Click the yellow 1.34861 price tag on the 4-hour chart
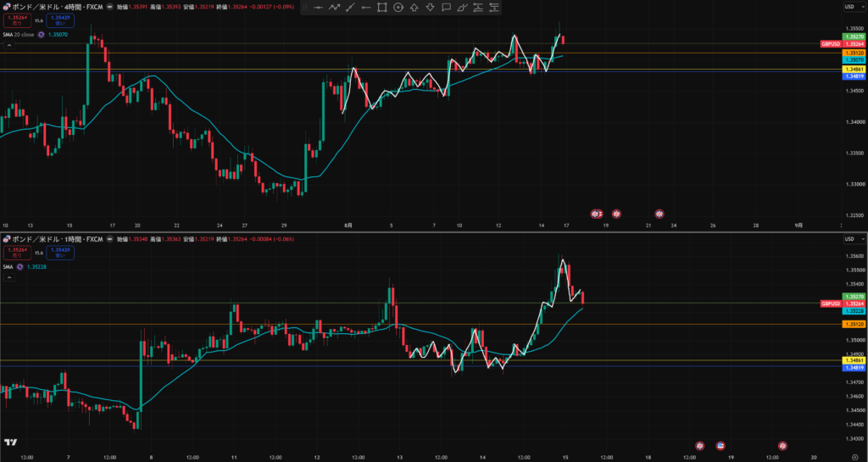The width and height of the screenshot is (868, 462). (x=853, y=70)
